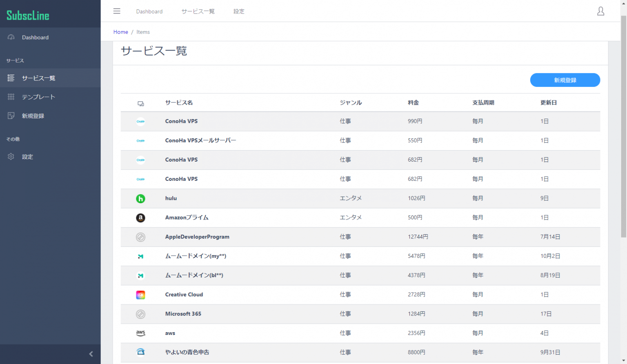Click the hamburger menu icon
The width and height of the screenshot is (627, 364).
click(x=117, y=11)
